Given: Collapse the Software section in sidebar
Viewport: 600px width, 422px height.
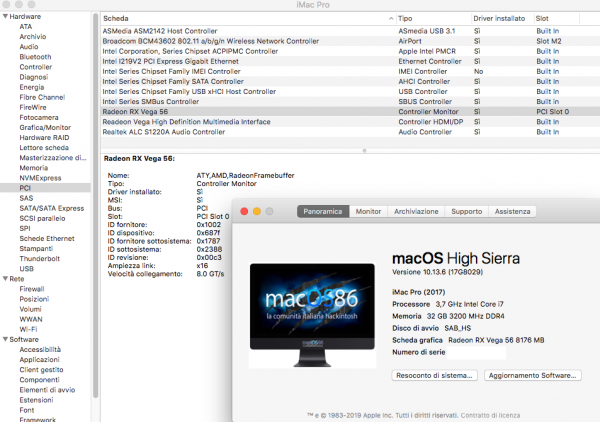Looking at the screenshot, I should [x=5, y=339].
